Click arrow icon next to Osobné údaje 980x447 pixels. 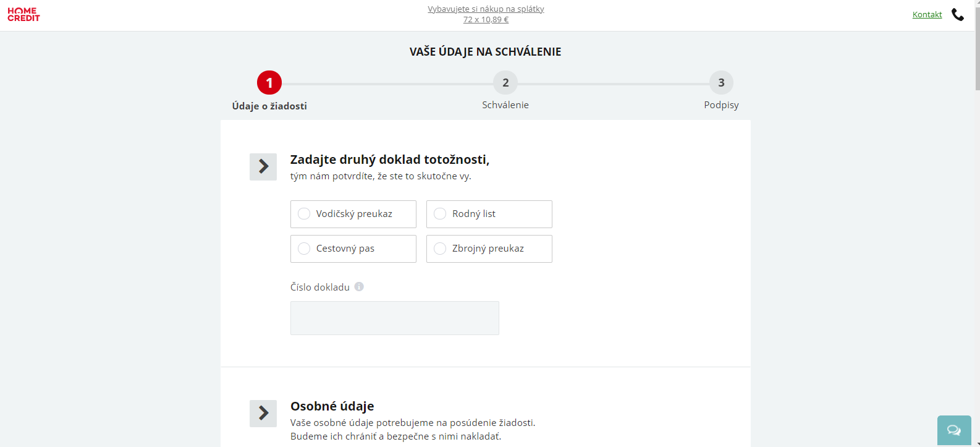click(x=263, y=414)
